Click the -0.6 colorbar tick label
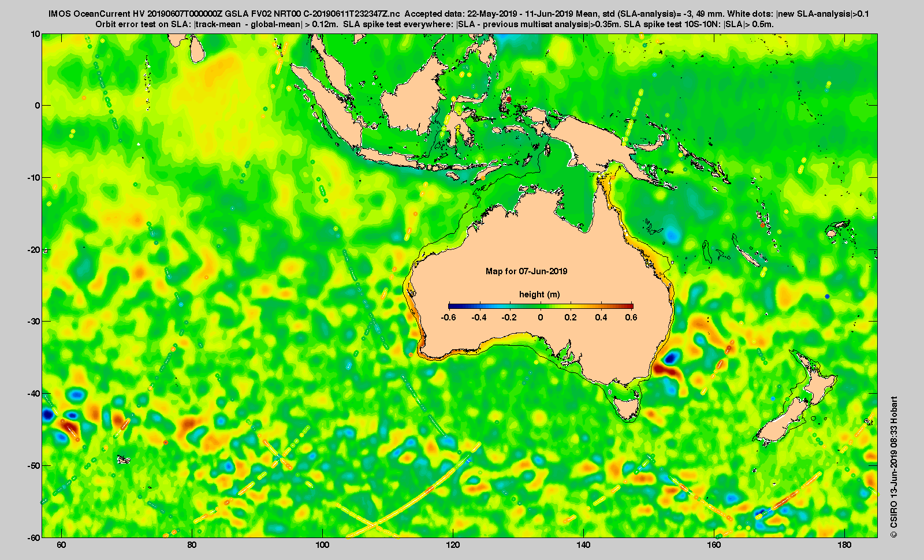Screen dimensions: 924x560 [448, 318]
